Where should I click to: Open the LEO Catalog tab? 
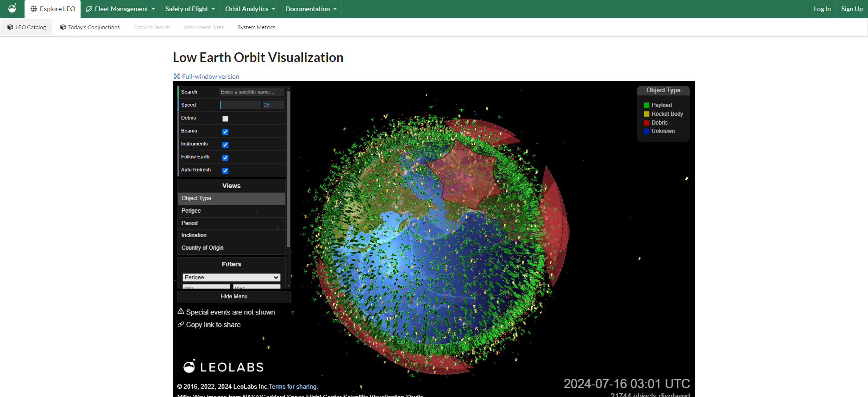[x=26, y=27]
